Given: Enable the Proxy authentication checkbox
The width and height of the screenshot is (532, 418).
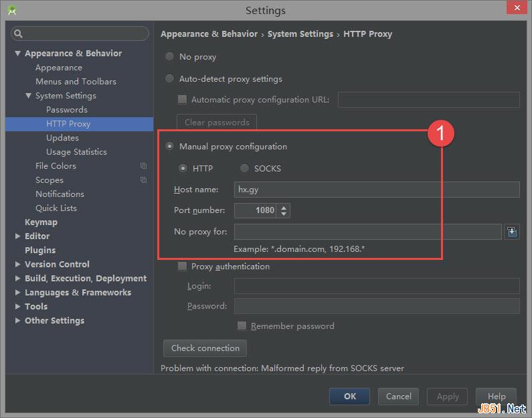Looking at the screenshot, I should pyautogui.click(x=182, y=267).
